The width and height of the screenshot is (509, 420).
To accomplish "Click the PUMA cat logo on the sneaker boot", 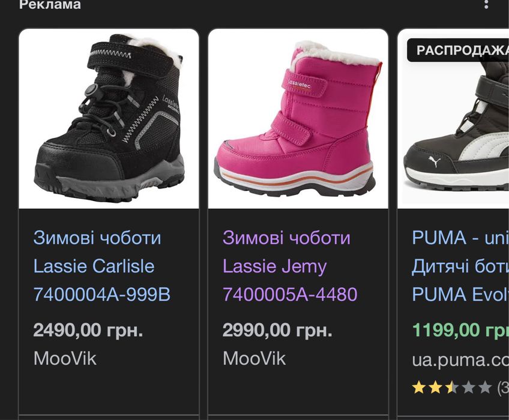I will (433, 163).
